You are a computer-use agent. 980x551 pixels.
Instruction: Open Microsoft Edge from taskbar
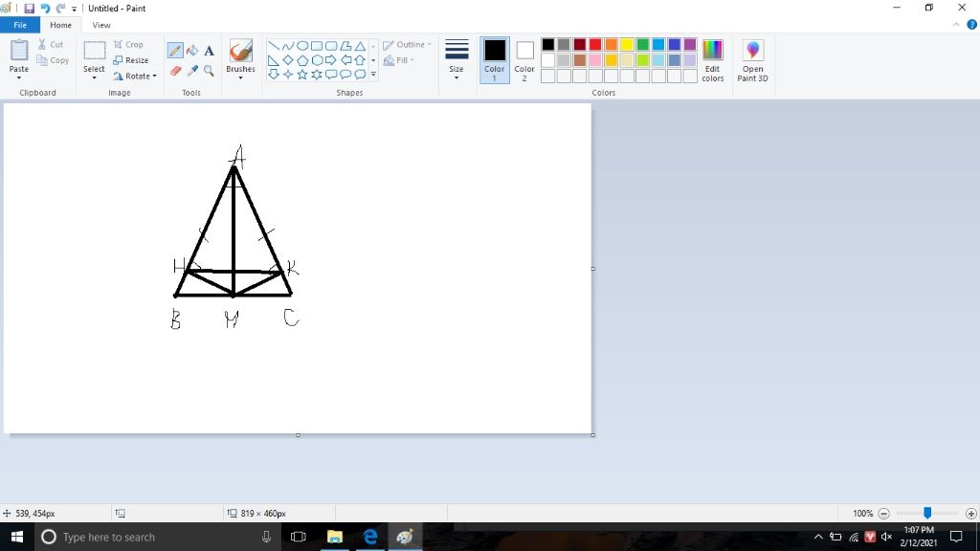click(370, 537)
